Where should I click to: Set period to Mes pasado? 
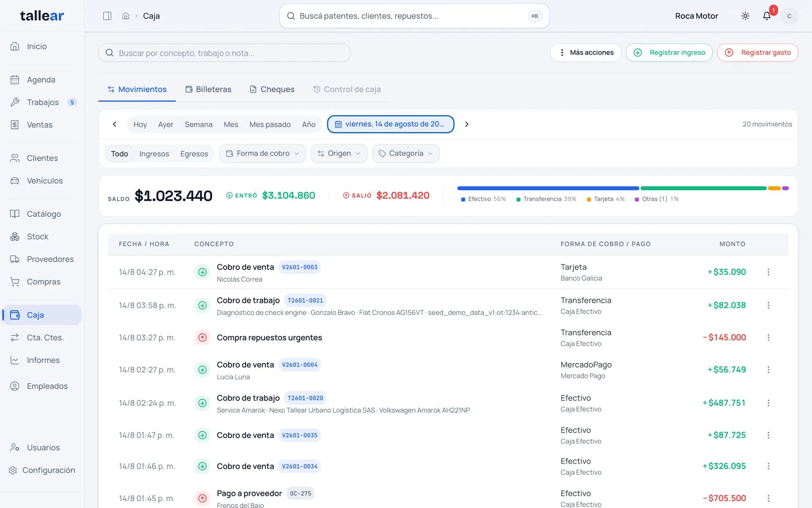point(270,124)
